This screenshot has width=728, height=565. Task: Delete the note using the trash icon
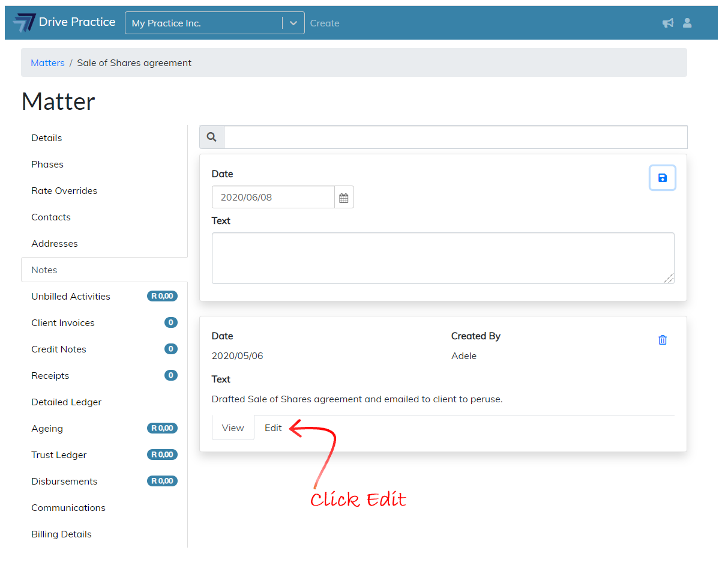click(x=662, y=340)
